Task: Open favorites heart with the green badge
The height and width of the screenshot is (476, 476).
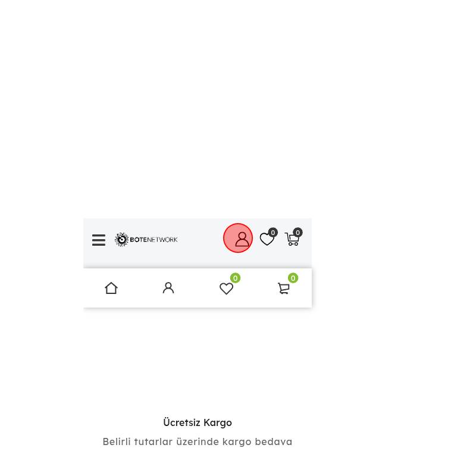Action: (226, 289)
